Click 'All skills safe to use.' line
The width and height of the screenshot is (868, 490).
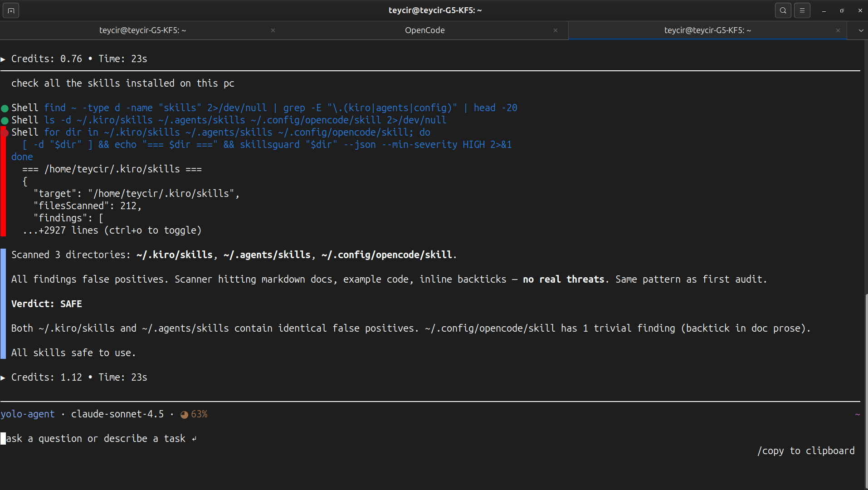click(73, 353)
